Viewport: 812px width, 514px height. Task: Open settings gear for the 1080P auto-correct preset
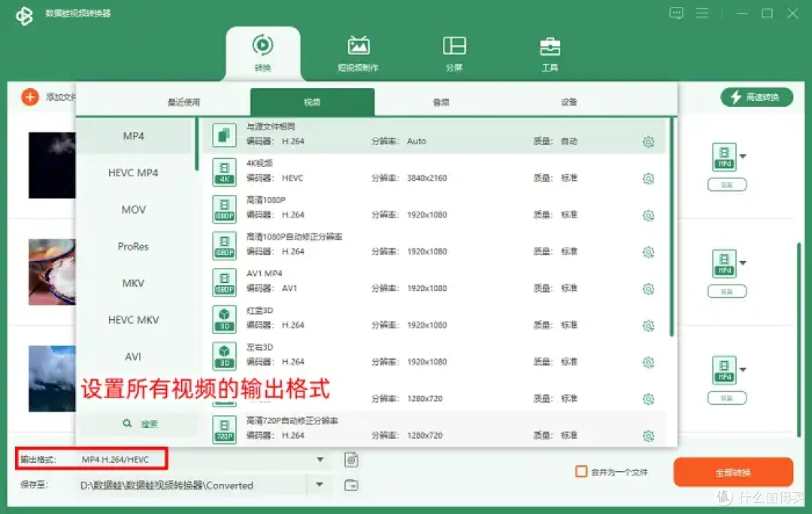(x=648, y=252)
